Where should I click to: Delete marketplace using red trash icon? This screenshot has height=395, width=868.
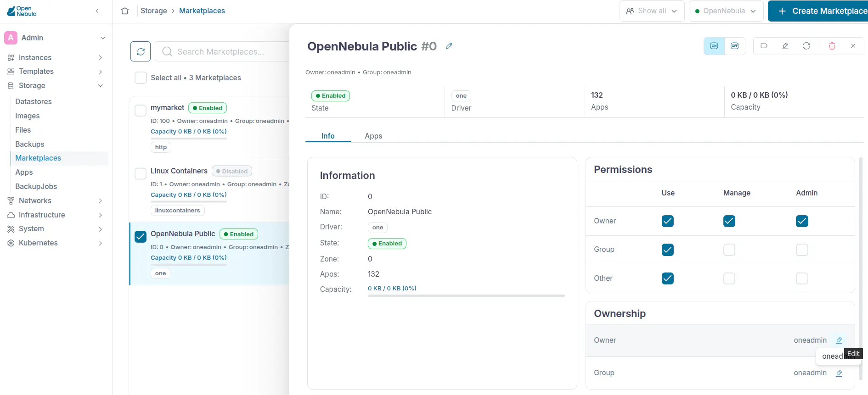click(832, 46)
